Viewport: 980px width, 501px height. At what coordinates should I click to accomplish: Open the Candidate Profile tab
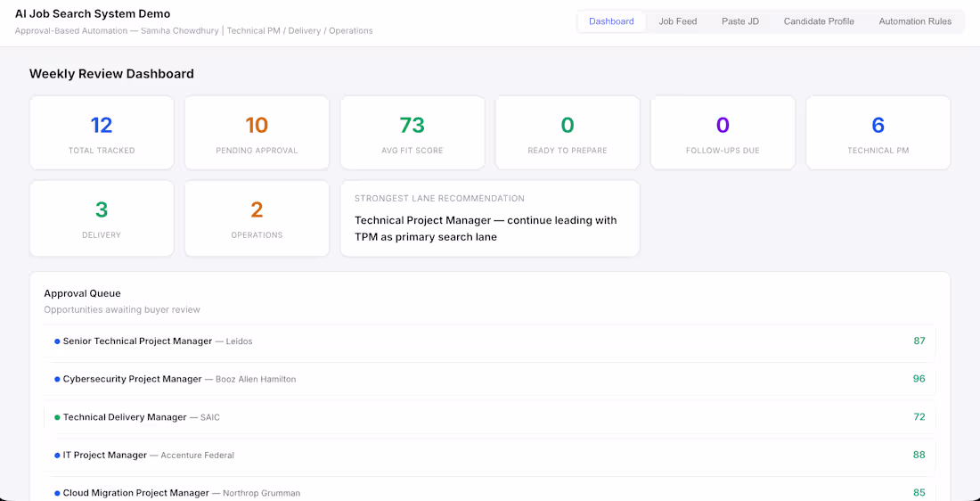point(819,21)
